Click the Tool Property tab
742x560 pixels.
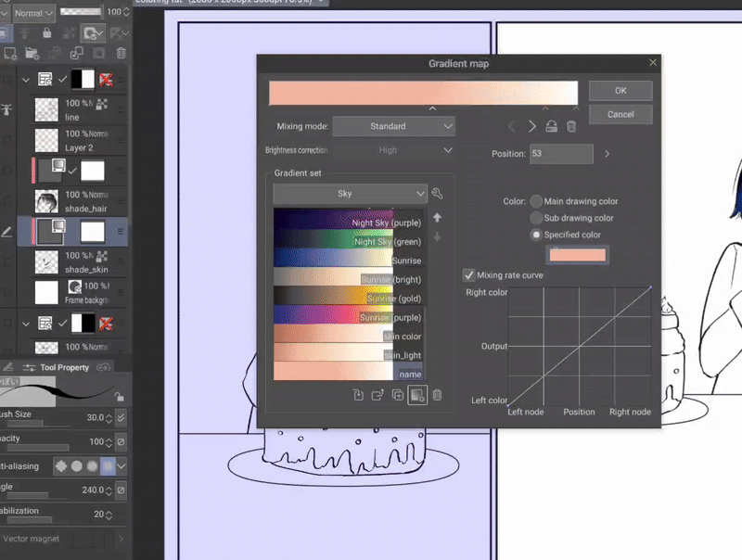point(64,367)
